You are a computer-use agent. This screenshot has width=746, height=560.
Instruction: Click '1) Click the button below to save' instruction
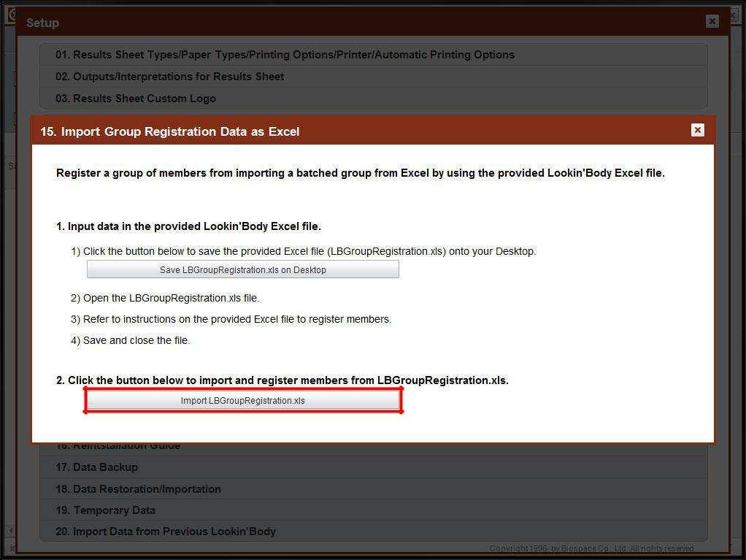click(304, 251)
